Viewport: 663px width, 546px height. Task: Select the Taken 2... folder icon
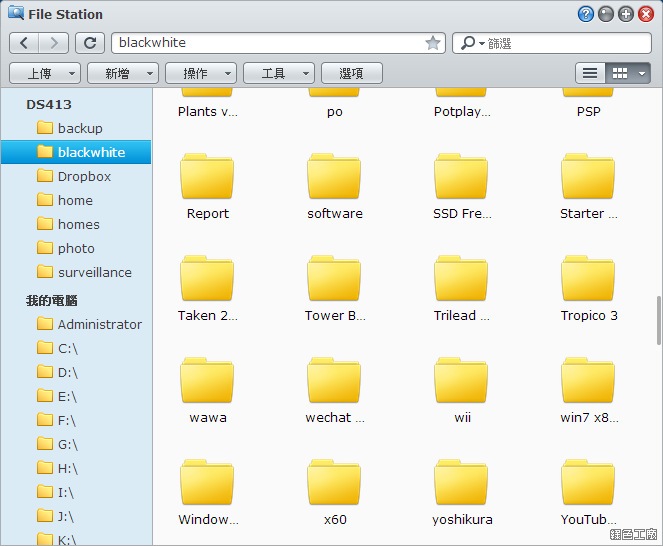pyautogui.click(x=207, y=278)
